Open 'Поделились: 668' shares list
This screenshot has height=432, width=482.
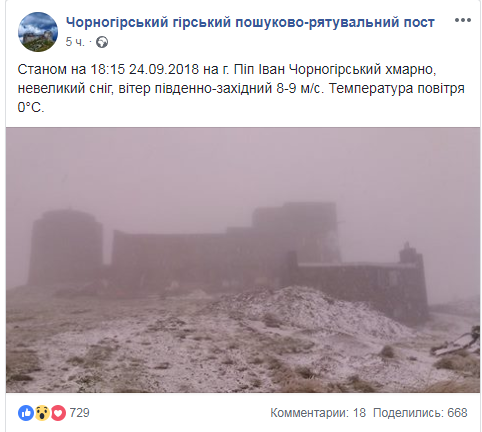pyautogui.click(x=420, y=413)
